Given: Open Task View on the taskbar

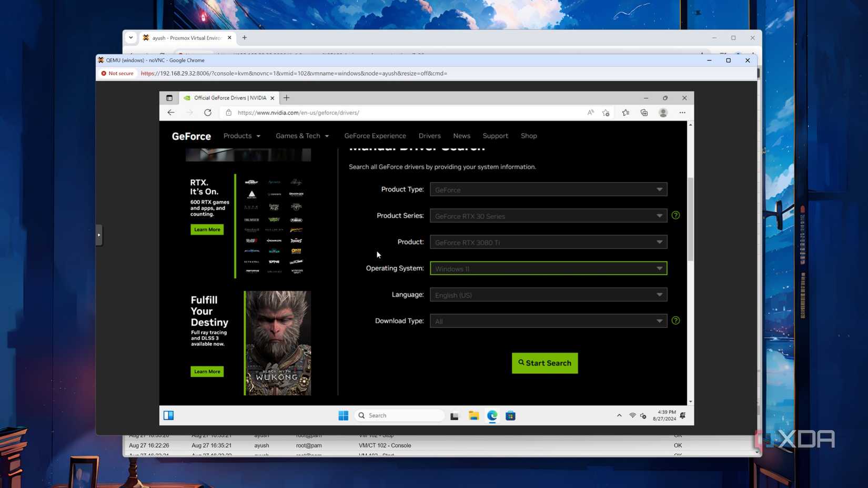Looking at the screenshot, I should pyautogui.click(x=455, y=416).
